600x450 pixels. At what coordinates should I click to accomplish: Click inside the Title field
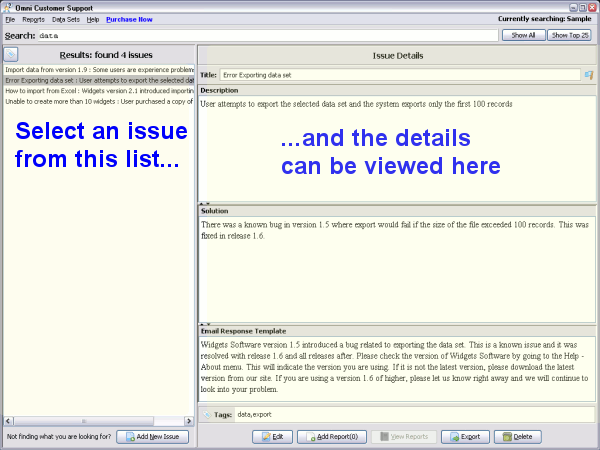pyautogui.click(x=400, y=75)
